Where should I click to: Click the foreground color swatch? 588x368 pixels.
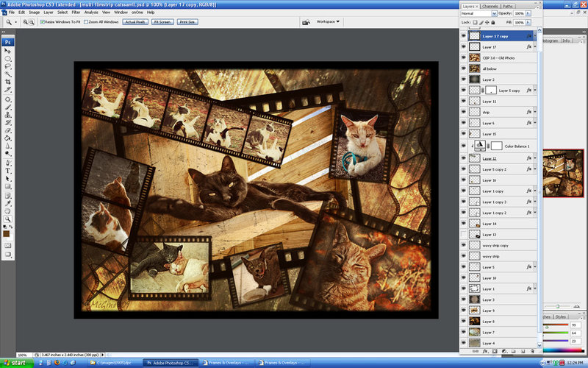7,233
